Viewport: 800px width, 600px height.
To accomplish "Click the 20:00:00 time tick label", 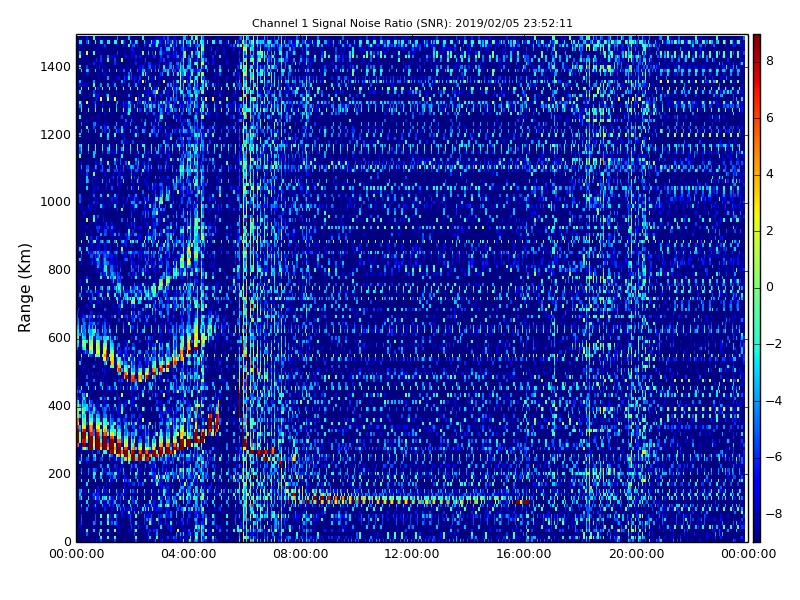I will (x=636, y=554).
